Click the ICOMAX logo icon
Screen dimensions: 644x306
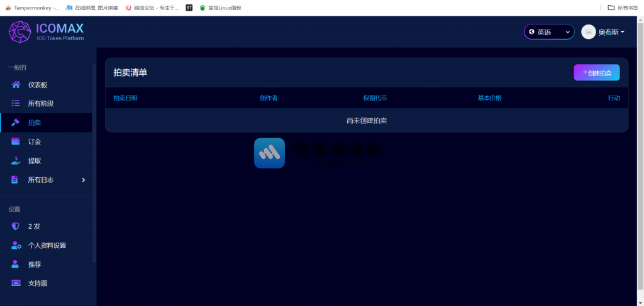(x=19, y=32)
